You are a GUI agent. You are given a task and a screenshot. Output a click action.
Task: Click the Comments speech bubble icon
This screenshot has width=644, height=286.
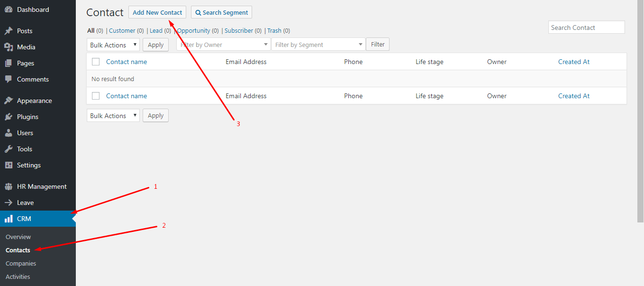click(9, 79)
